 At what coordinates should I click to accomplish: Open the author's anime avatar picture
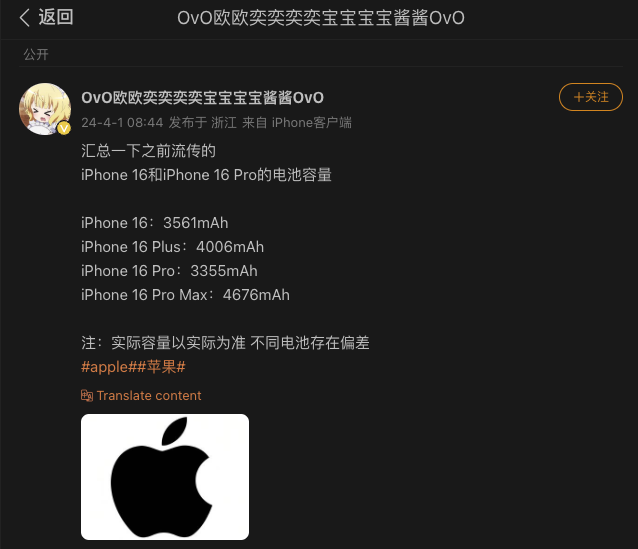click(x=45, y=109)
